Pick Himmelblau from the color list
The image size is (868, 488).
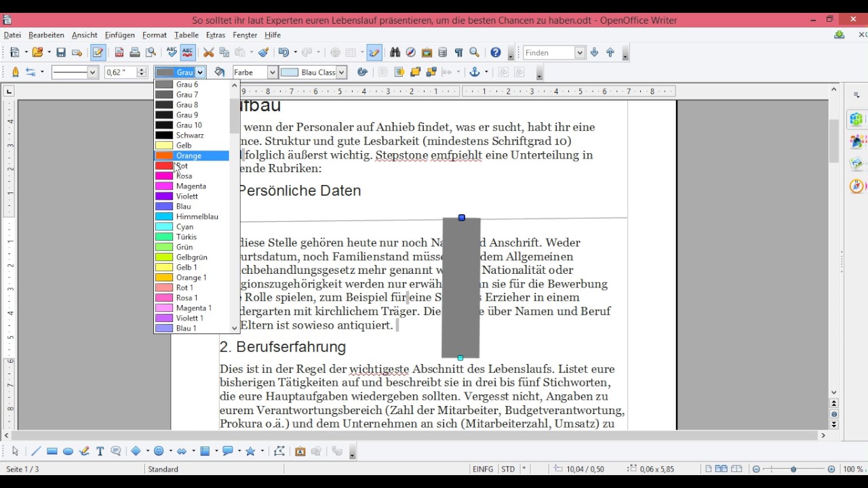(x=192, y=216)
